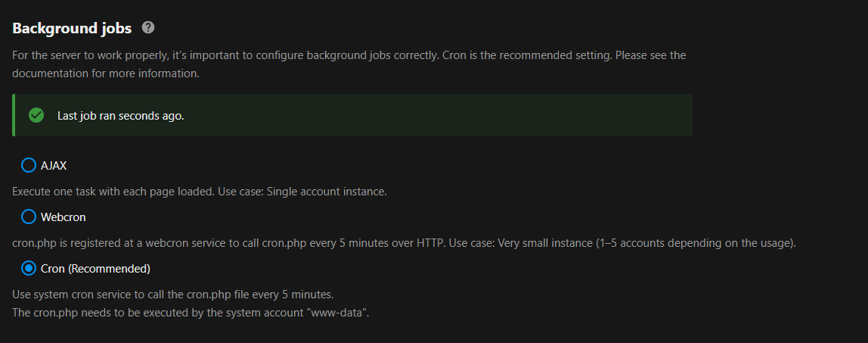Click the 'Last job ran seconds ago' message
Viewport: 868px width, 343px height.
121,116
